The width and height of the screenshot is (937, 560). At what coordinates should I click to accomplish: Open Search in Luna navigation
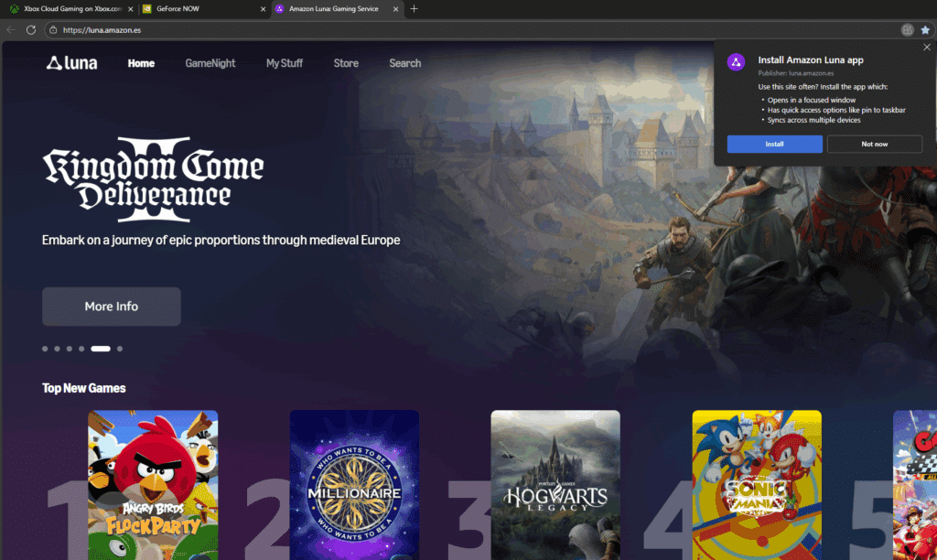(405, 63)
